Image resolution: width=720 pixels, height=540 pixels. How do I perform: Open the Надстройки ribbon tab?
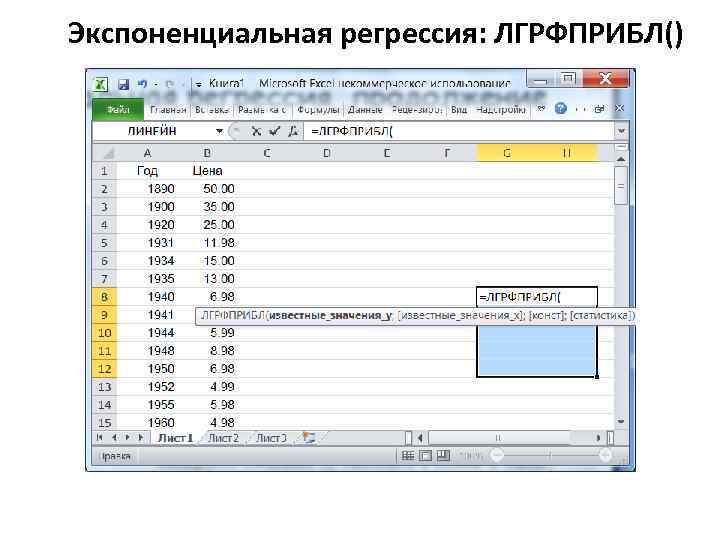tap(501, 110)
